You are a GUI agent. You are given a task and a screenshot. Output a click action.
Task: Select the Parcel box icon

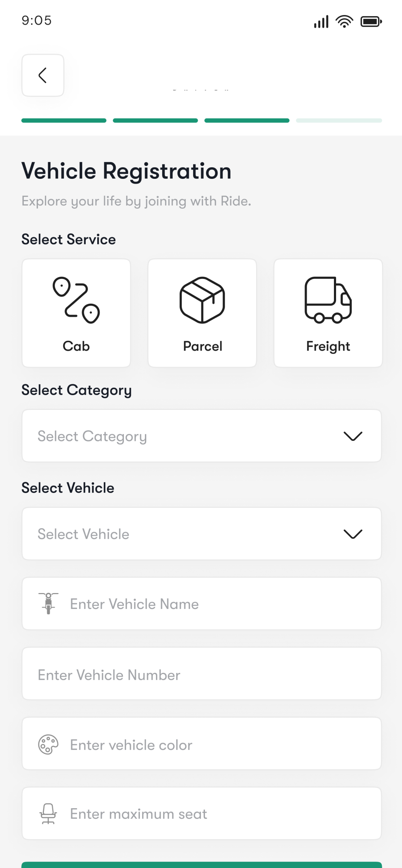coord(202,300)
